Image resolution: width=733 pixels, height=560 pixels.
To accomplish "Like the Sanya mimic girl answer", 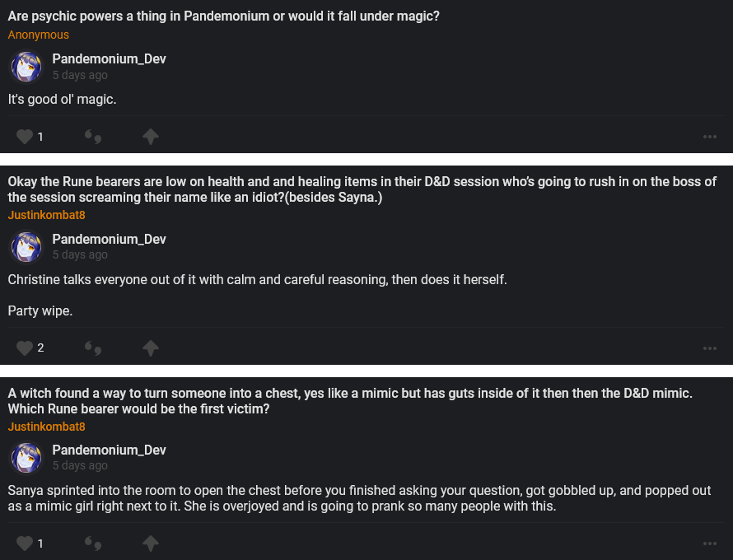I will tap(26, 543).
